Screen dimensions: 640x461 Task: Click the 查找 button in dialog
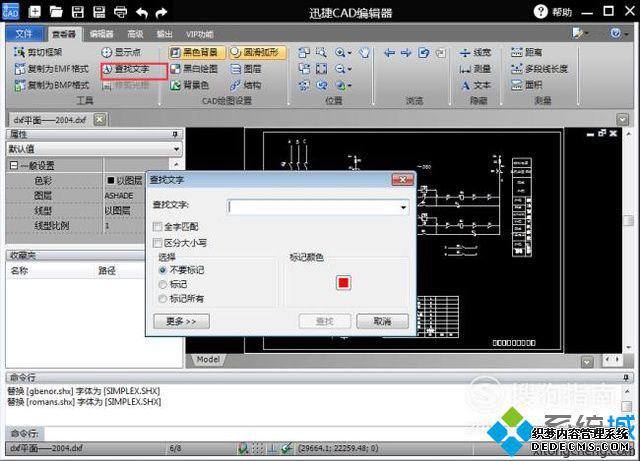[325, 321]
